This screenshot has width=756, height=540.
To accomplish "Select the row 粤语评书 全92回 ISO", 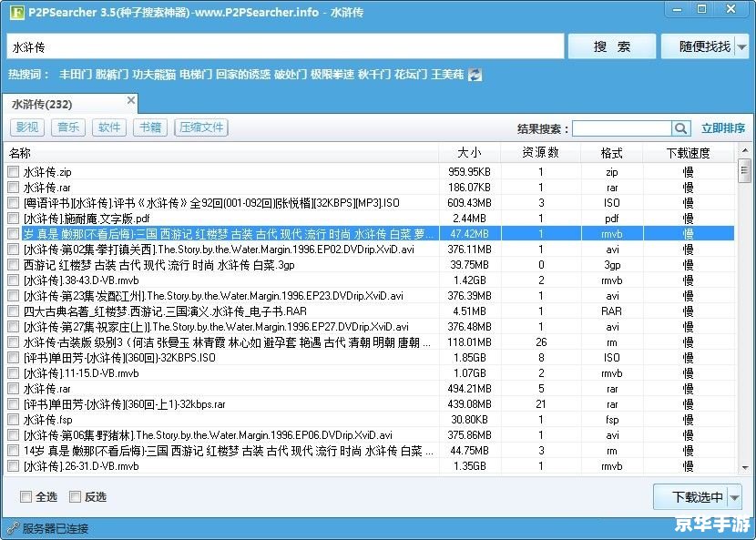I will coord(369,202).
